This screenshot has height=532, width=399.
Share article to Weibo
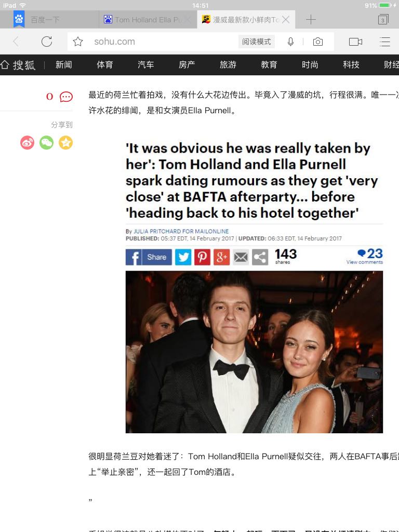pos(27,142)
